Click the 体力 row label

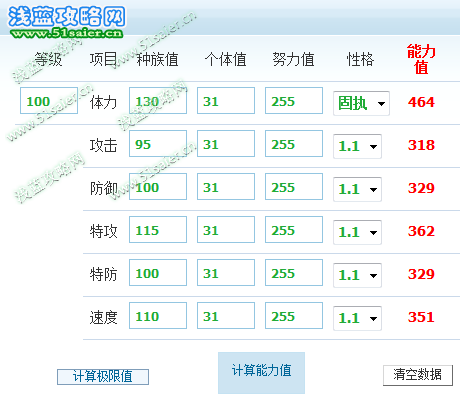click(103, 103)
